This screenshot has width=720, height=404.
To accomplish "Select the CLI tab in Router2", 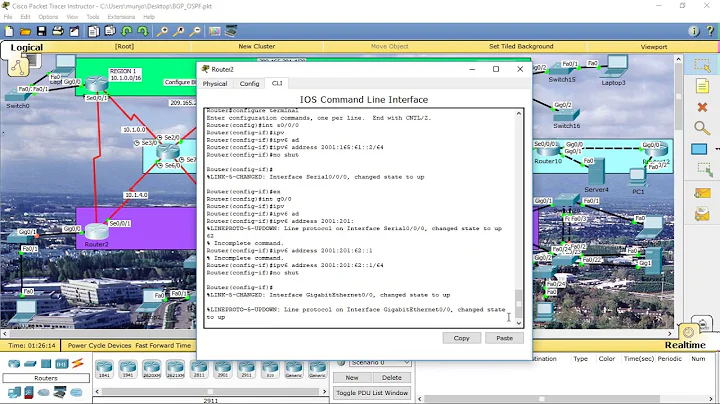I will point(277,83).
